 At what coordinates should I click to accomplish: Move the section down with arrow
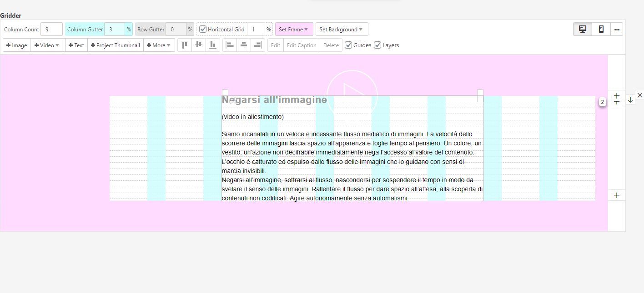click(x=630, y=99)
